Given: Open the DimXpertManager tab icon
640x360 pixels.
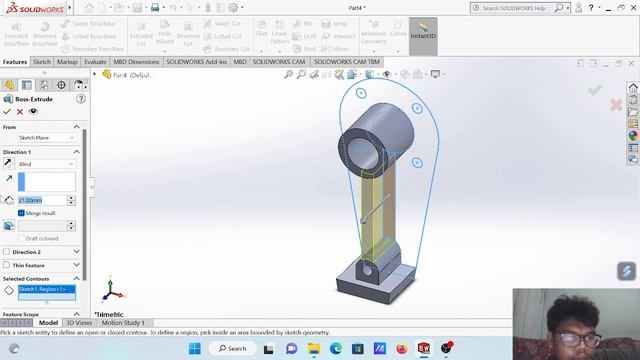Looking at the screenshot, I should [61, 85].
